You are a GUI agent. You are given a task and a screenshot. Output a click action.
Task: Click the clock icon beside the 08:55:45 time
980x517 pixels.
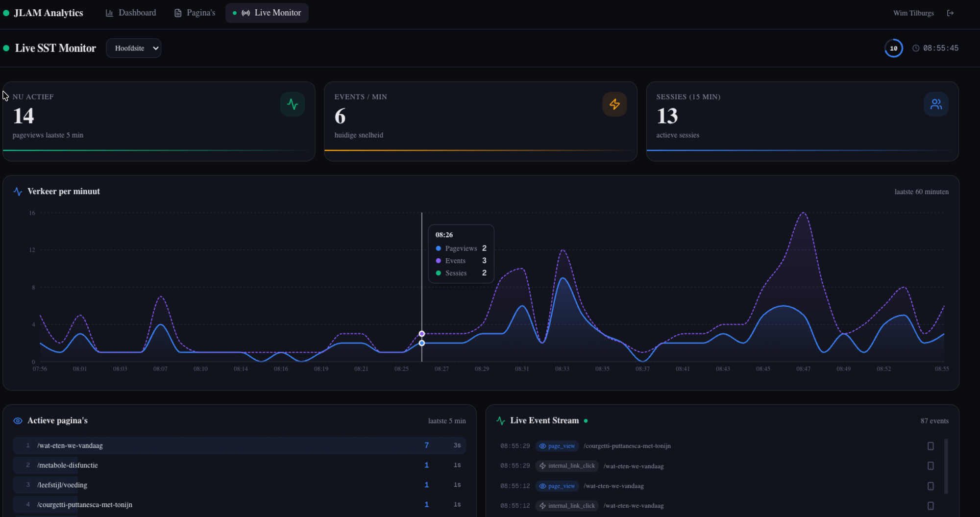click(915, 48)
